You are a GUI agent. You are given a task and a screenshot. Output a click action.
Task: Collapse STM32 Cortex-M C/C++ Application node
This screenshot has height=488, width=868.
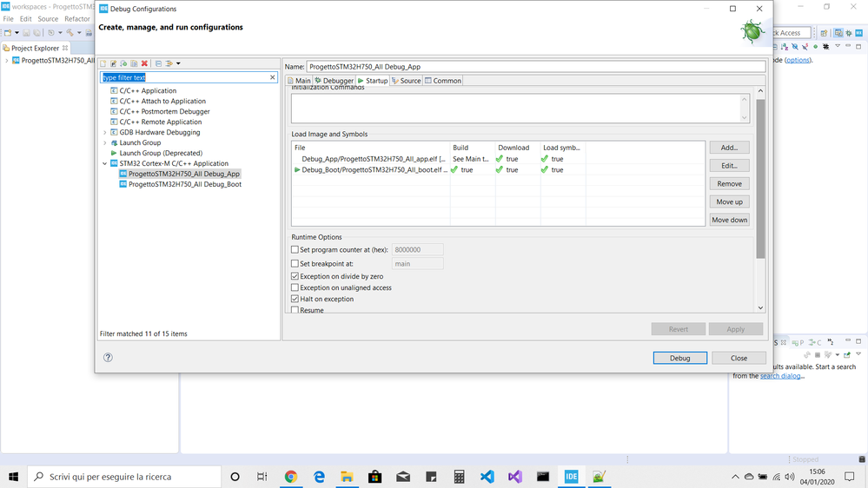pyautogui.click(x=105, y=164)
